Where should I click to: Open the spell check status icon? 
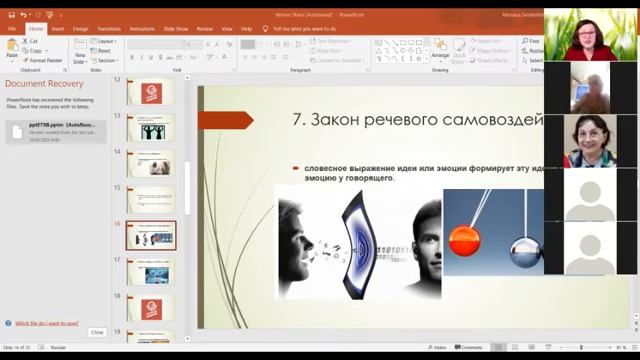pyautogui.click(x=41, y=347)
